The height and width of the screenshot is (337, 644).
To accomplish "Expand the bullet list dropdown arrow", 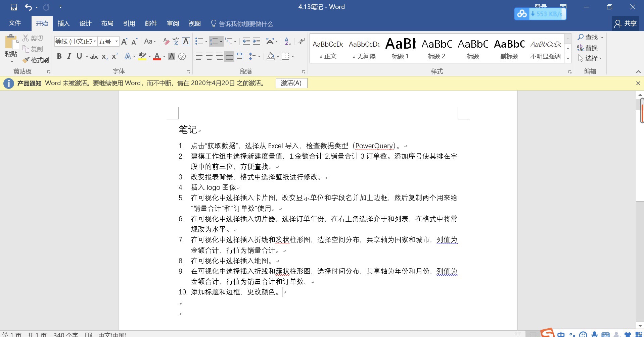I will coord(206,42).
